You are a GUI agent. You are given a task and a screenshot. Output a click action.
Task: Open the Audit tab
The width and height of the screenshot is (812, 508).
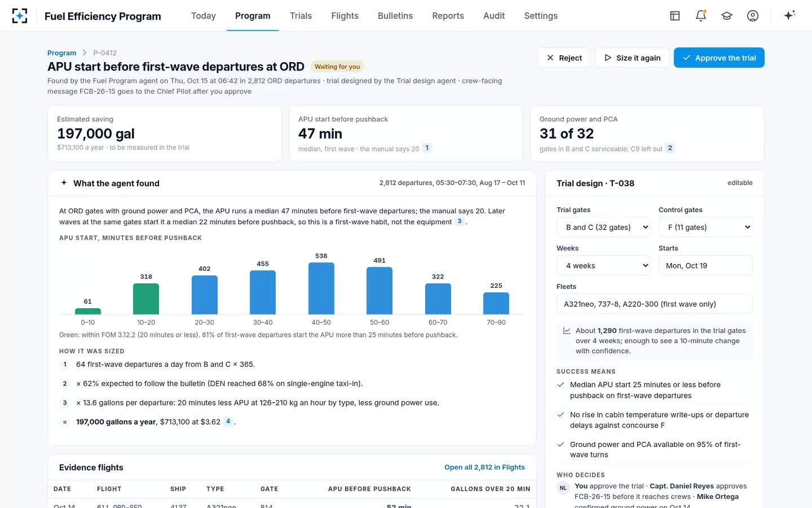(x=494, y=16)
